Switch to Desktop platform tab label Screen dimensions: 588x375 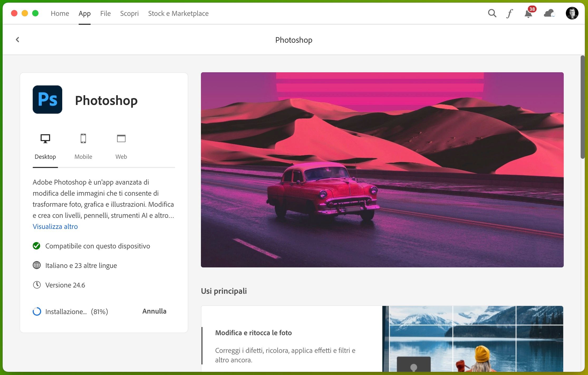[45, 157]
